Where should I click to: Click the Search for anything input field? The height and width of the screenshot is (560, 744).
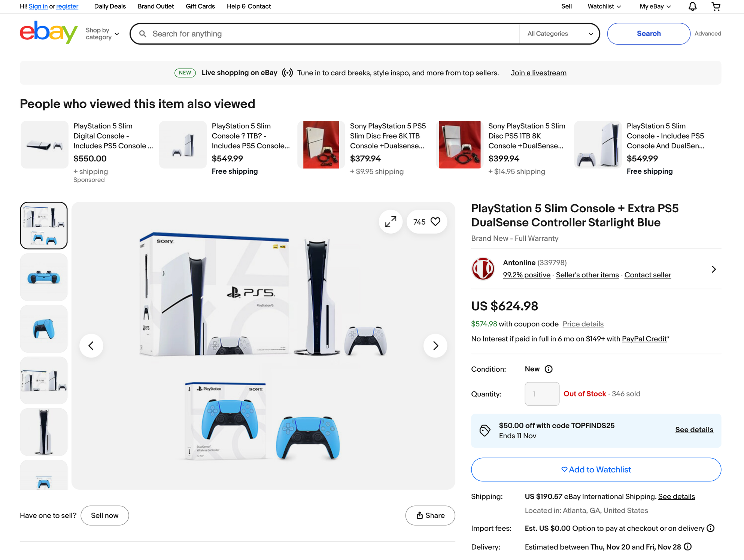click(330, 34)
